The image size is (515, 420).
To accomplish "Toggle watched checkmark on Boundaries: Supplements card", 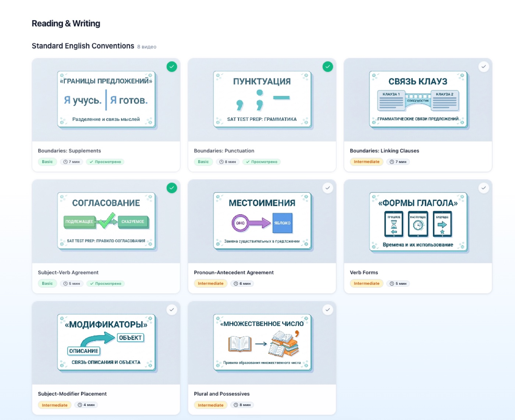I will pos(172,67).
